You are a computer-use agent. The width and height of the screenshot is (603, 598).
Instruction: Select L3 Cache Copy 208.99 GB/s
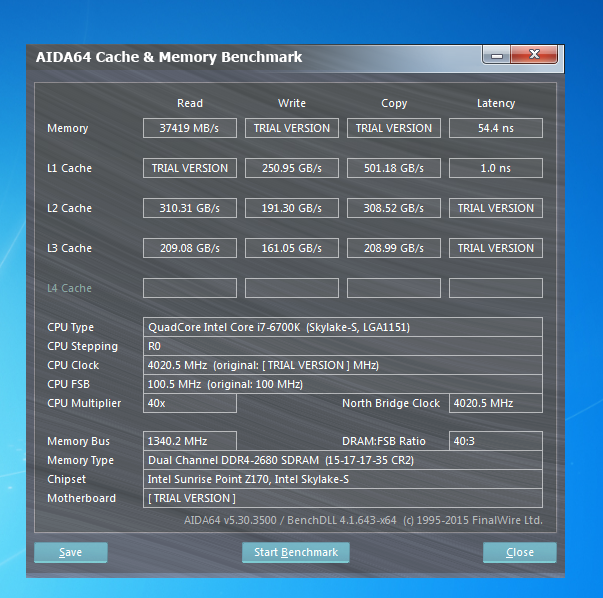pos(394,248)
